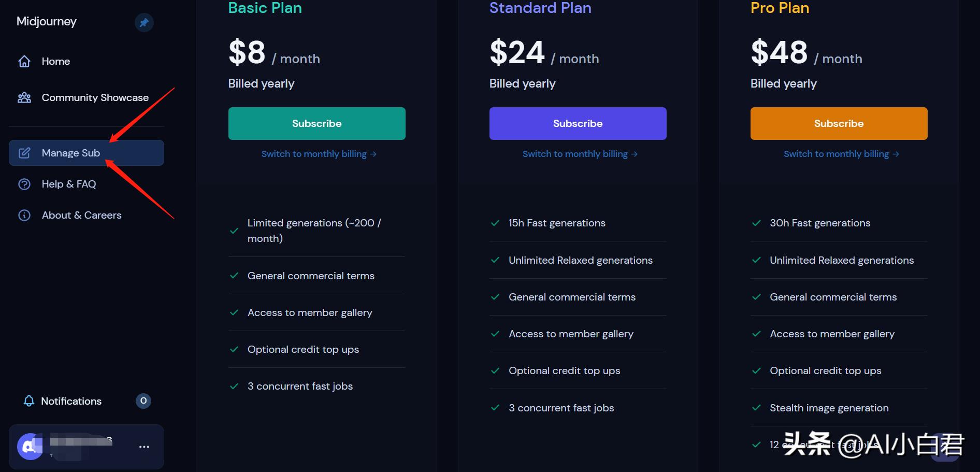Screen dimensions: 980x472
Task: Click the pin sidebar icon
Action: (x=144, y=22)
